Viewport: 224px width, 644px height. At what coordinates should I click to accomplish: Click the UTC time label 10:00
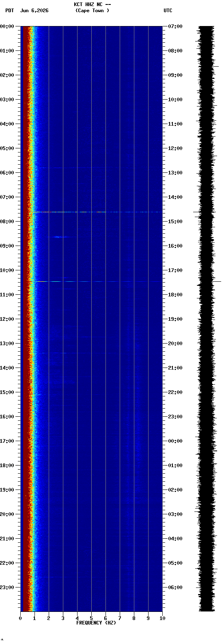pyautogui.click(x=175, y=100)
